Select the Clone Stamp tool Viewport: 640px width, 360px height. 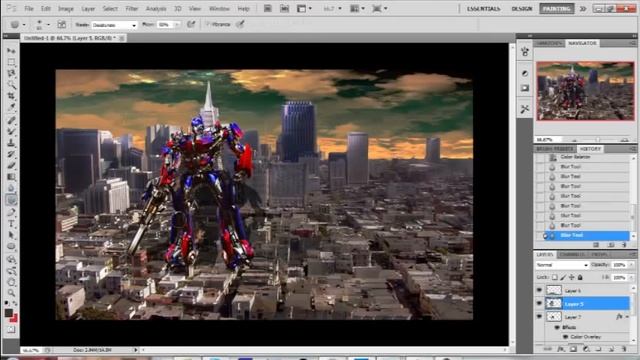coord(11,143)
